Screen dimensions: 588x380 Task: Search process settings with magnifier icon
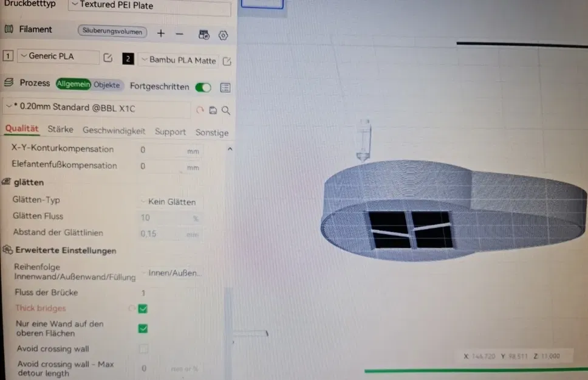226,111
